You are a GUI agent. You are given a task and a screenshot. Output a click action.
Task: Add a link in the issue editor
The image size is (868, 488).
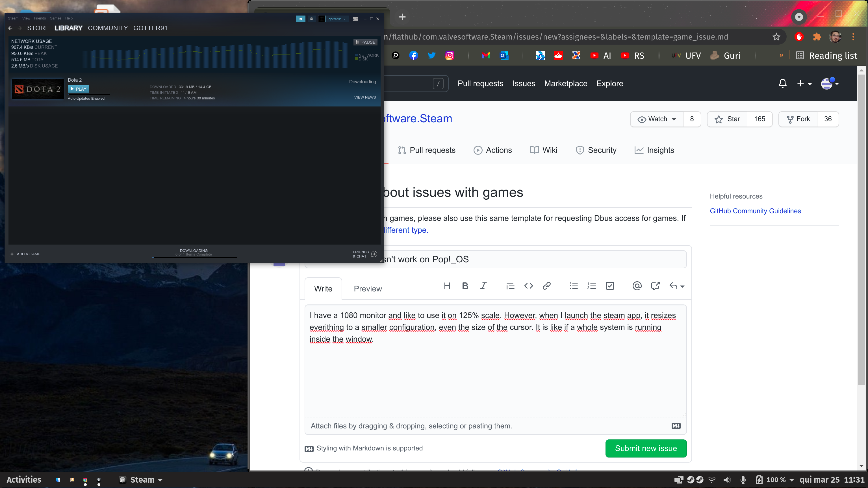coord(546,286)
